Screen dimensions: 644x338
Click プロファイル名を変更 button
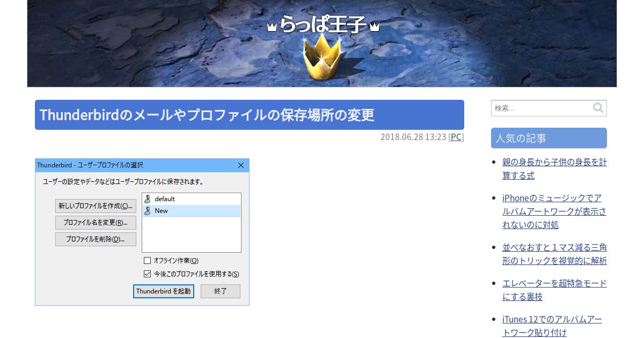point(96,223)
